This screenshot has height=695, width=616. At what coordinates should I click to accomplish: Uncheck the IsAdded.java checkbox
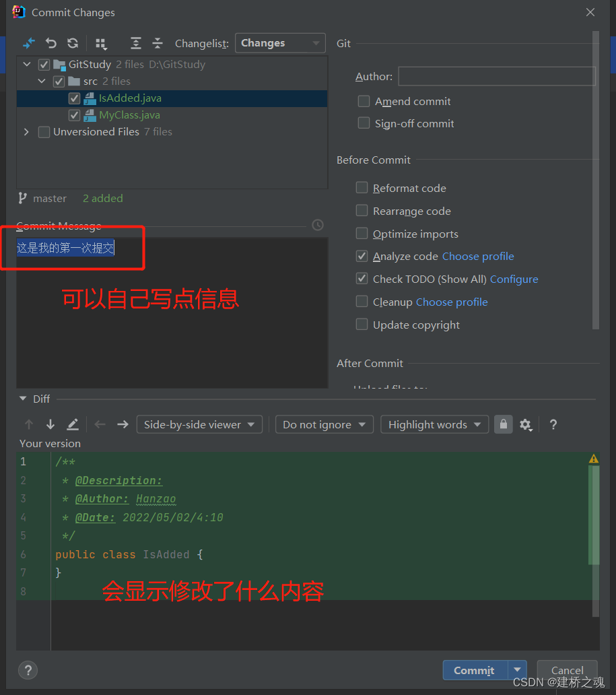(x=74, y=98)
